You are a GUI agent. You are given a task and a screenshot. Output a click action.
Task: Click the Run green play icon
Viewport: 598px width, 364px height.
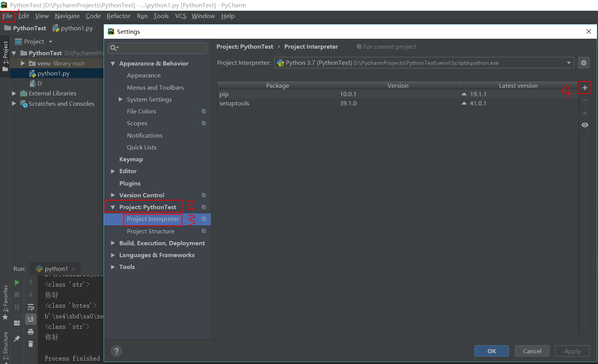pyautogui.click(x=17, y=282)
